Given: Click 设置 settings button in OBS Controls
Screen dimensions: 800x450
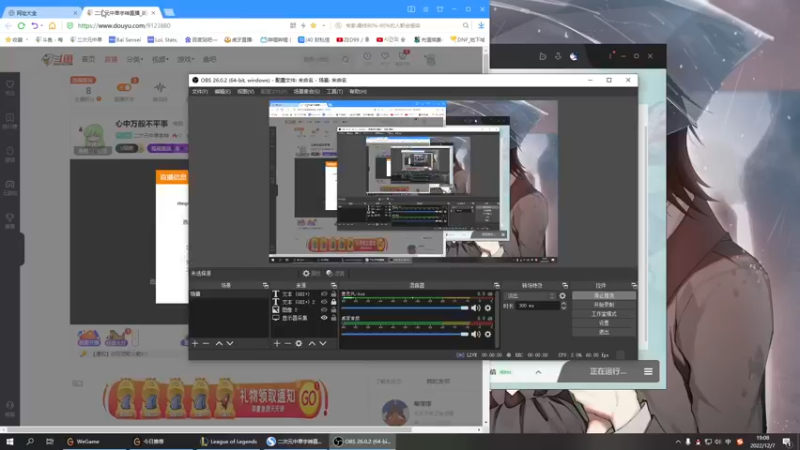Looking at the screenshot, I should coord(604,323).
